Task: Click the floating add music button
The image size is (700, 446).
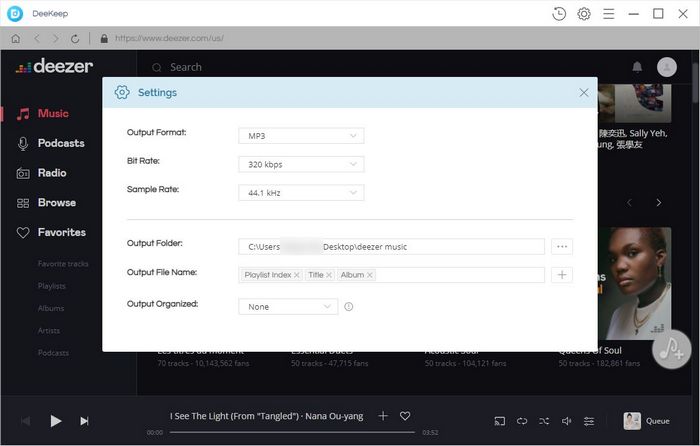Action: pos(671,350)
